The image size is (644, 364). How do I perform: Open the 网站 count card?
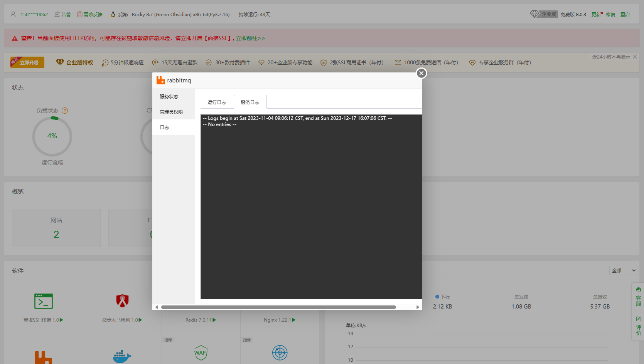click(x=56, y=228)
